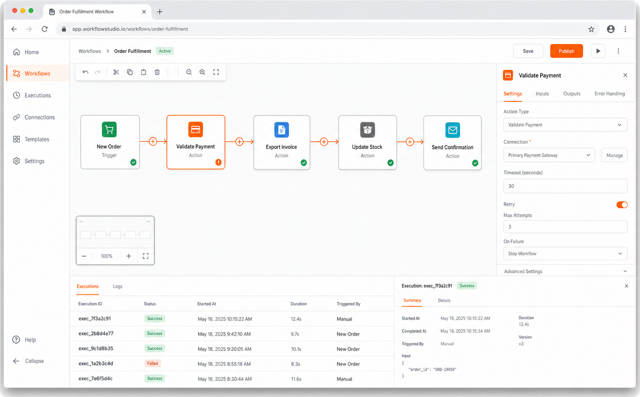
Task: Run the workflow with the play button
Action: [598, 51]
